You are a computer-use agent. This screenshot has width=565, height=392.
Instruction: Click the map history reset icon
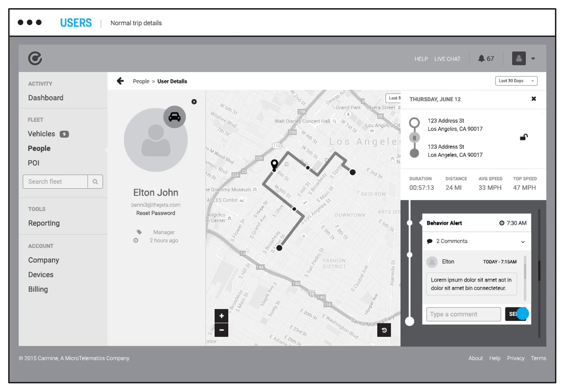pyautogui.click(x=384, y=330)
